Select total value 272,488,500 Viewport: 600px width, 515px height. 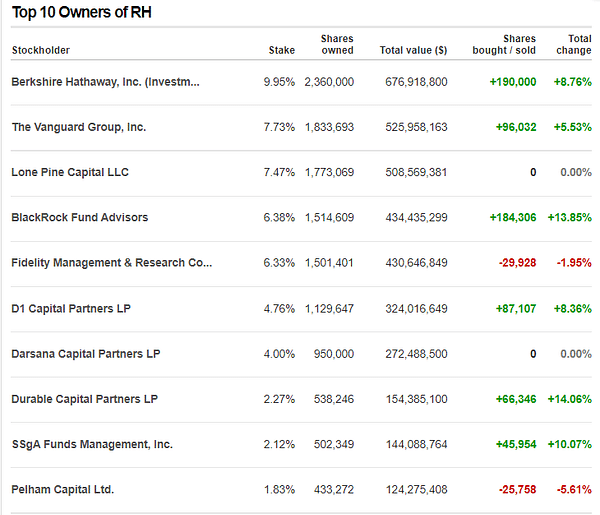click(416, 354)
